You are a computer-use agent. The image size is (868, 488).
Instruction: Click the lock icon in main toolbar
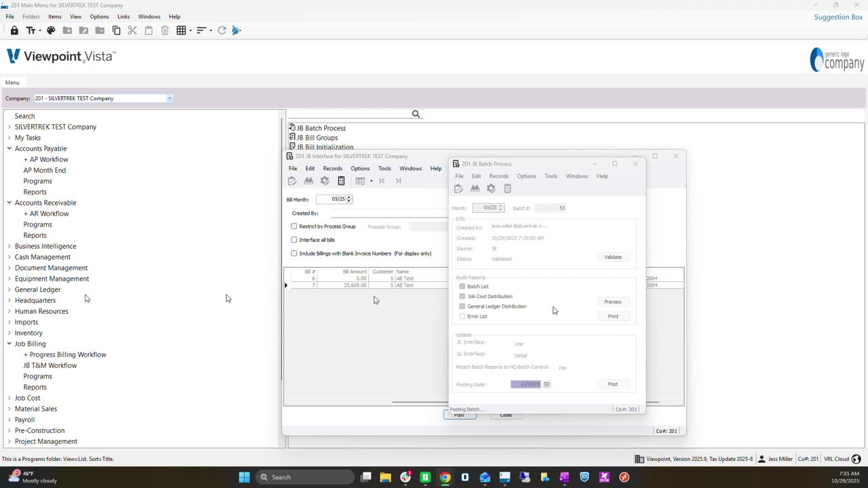[14, 30]
